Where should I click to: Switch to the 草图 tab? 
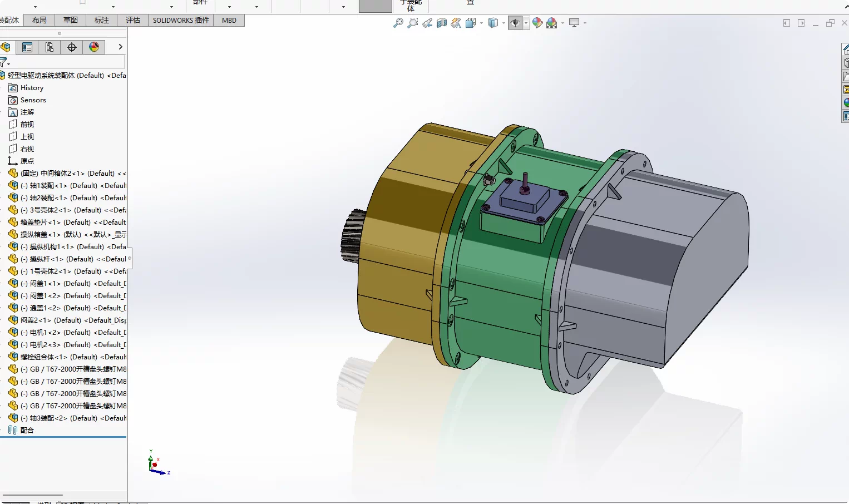(x=71, y=20)
